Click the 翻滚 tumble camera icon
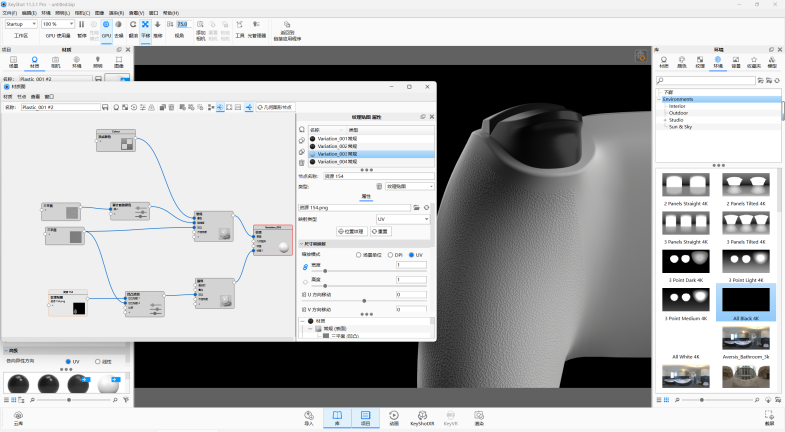785x432 pixels. click(132, 27)
